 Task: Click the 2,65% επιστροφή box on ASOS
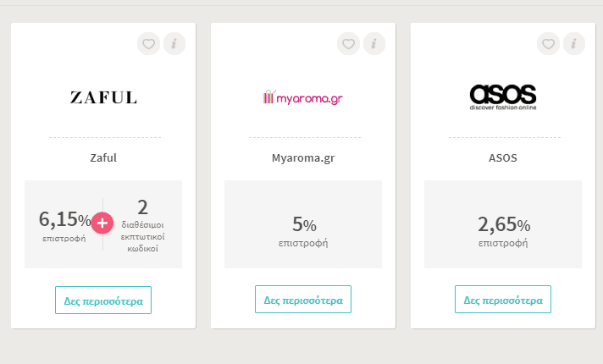[x=503, y=224]
